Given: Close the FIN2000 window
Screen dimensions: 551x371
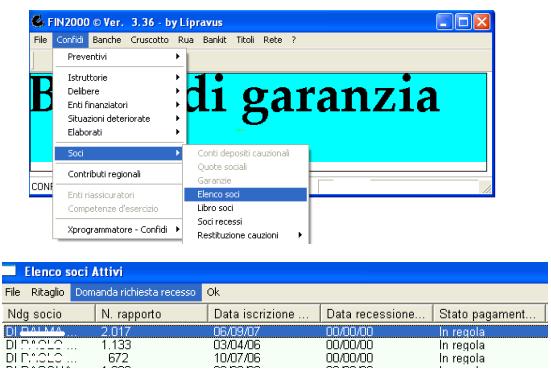Looking at the screenshot, I should click(482, 22).
